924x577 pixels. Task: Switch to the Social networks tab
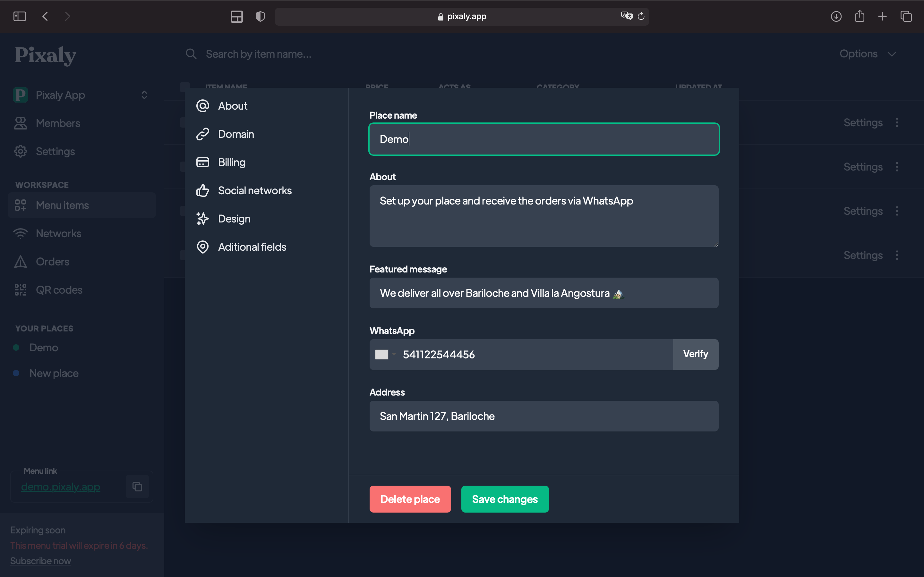click(254, 191)
